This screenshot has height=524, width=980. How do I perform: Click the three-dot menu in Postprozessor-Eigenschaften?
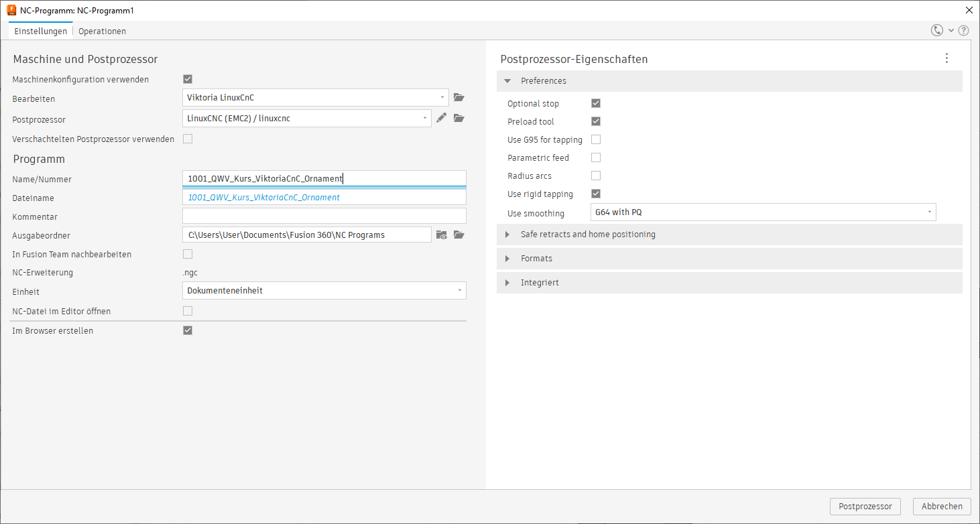click(946, 58)
